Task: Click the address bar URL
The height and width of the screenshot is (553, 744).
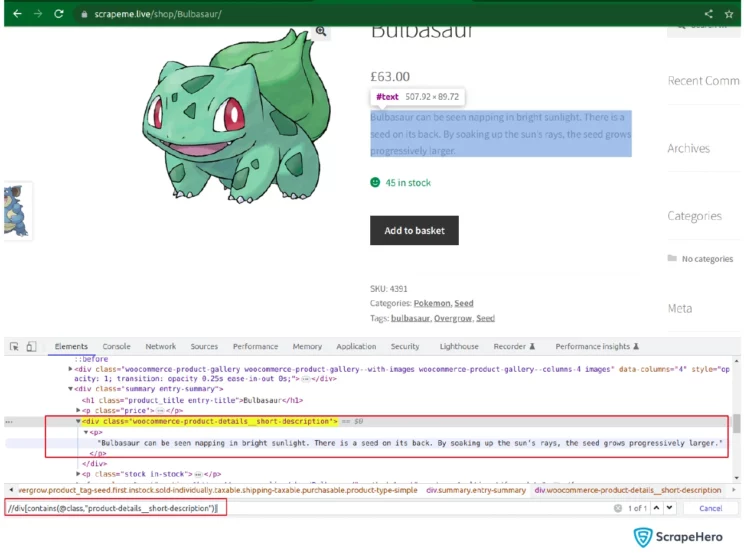Action: (158, 14)
